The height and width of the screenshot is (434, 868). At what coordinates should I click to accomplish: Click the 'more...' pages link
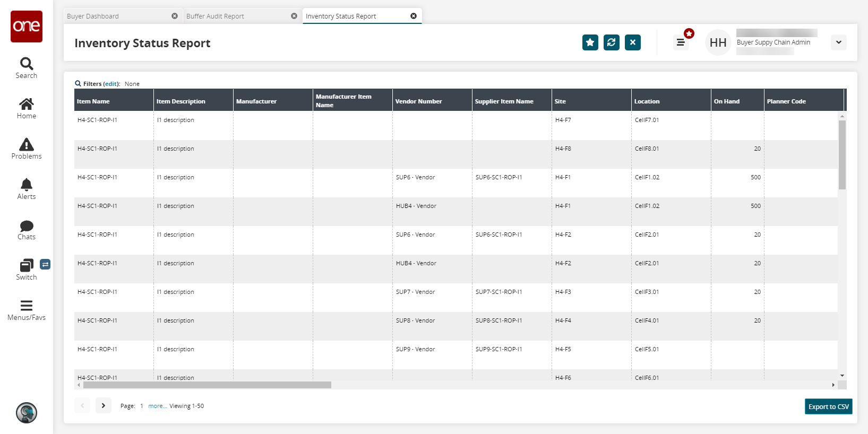click(x=157, y=406)
